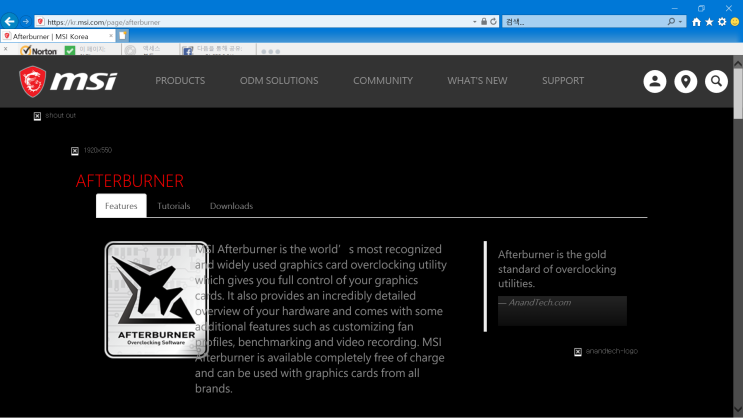Viewport: 743px width, 418px height.
Task: Click the AnandTech.com attribution
Action: coord(540,302)
